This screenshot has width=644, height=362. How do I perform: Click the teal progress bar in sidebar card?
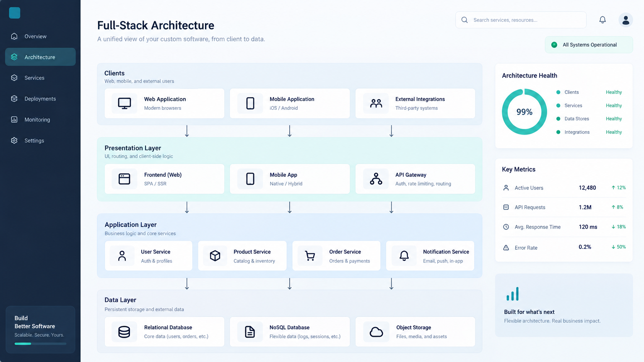coord(40,344)
